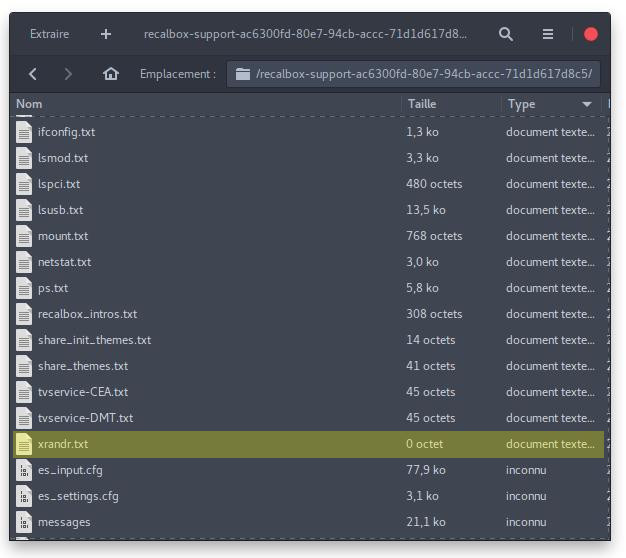Go to the archive home location

coord(111,74)
